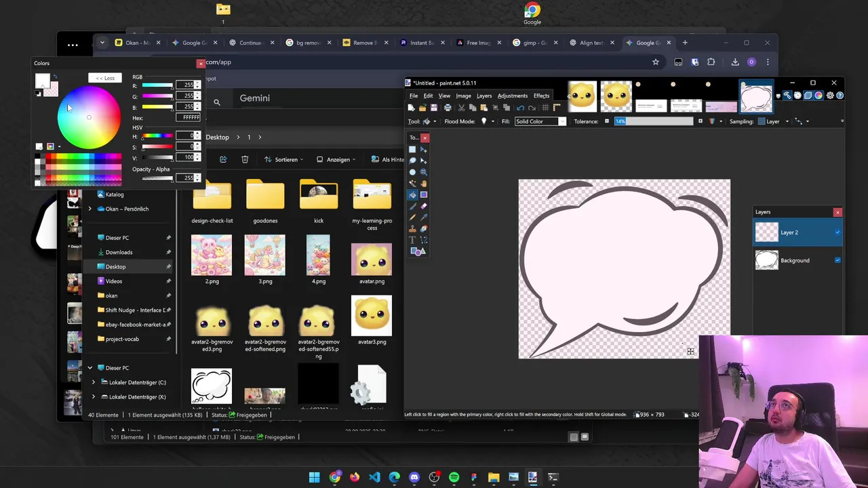Open the Adjustments menu

[513, 96]
